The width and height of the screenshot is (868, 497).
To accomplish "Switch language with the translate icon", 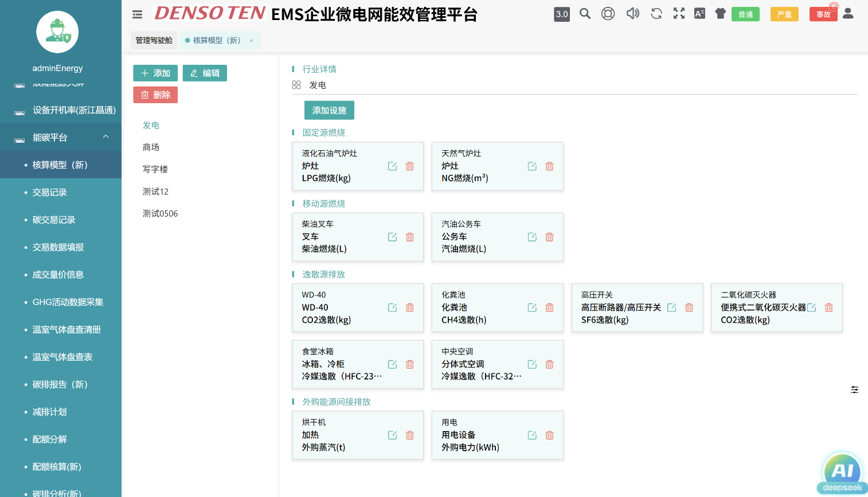I will click(699, 14).
